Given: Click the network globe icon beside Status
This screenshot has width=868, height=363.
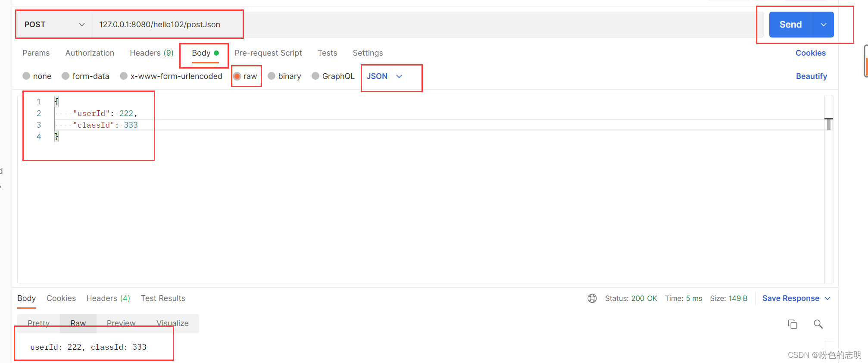Looking at the screenshot, I should pyautogui.click(x=592, y=298).
